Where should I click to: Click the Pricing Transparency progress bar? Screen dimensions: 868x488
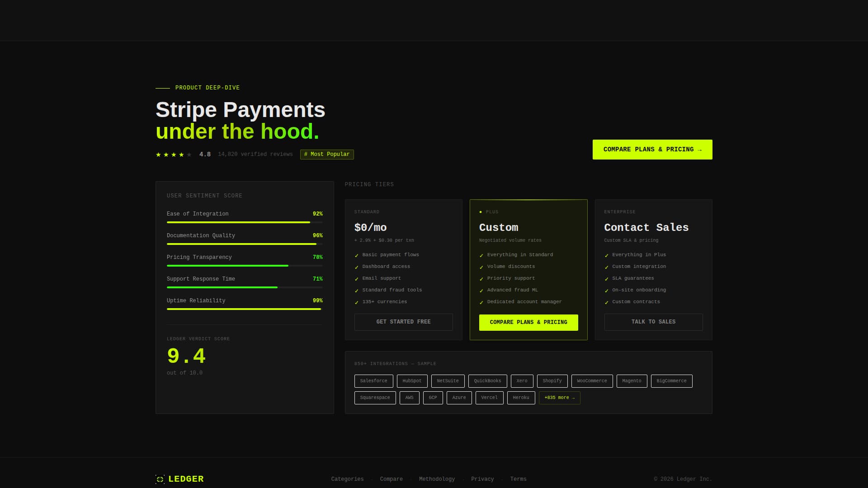point(245,266)
